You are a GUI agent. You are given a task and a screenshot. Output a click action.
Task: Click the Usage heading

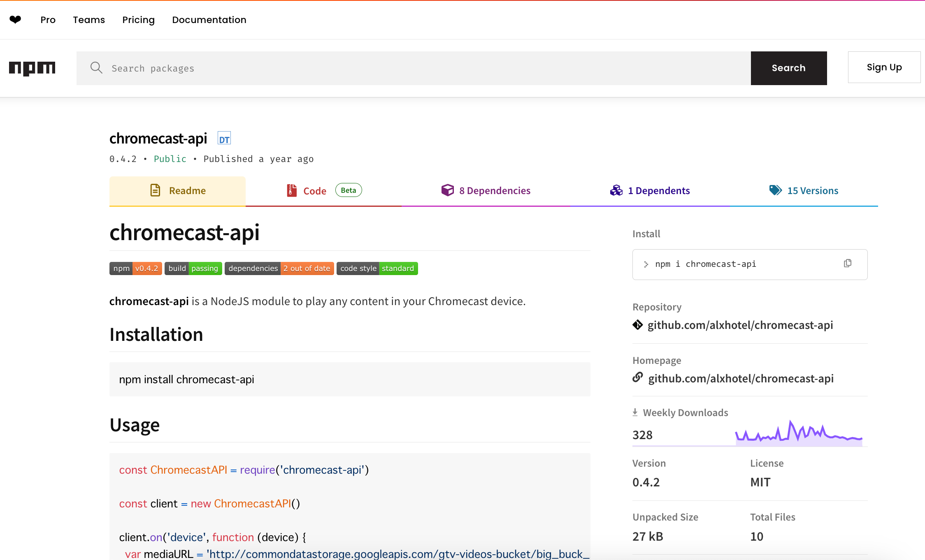tap(135, 425)
